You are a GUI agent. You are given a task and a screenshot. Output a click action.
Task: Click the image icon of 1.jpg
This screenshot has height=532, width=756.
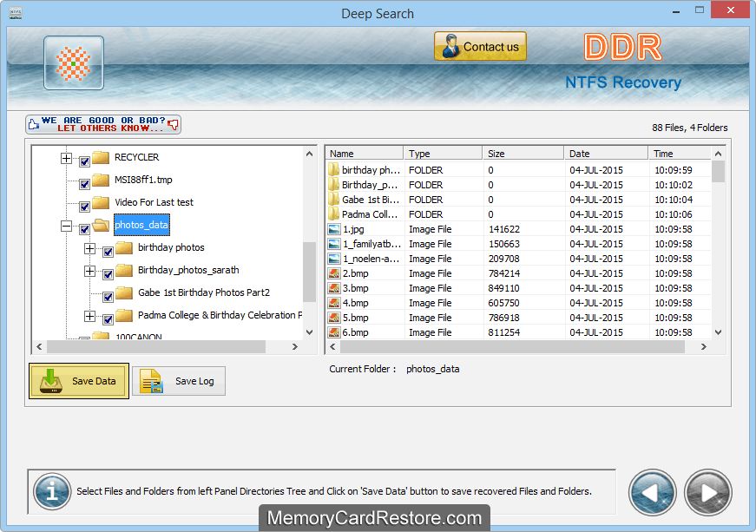[333, 229]
